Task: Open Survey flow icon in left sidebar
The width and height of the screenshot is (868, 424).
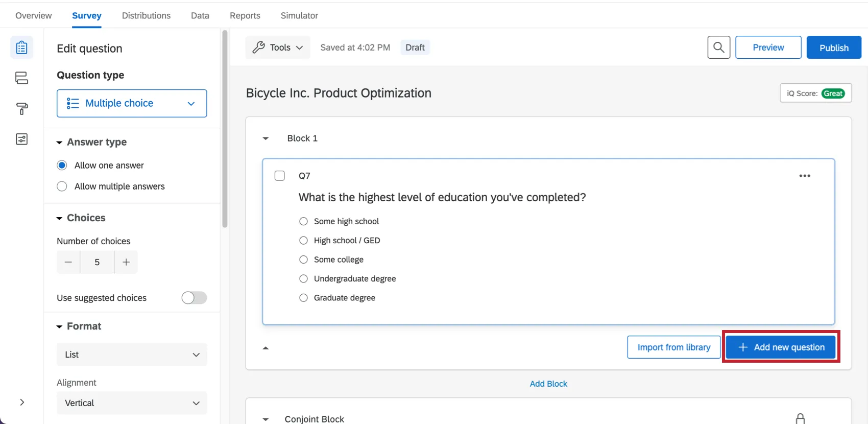Action: point(21,78)
